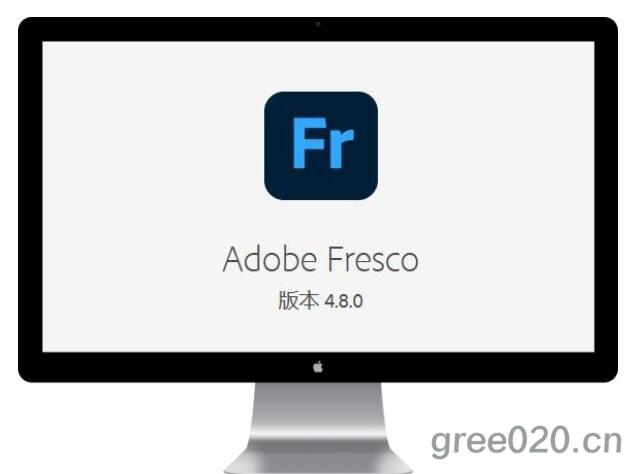636x474 pixels.
Task: Click the 4.8.0 version number
Action: [344, 301]
